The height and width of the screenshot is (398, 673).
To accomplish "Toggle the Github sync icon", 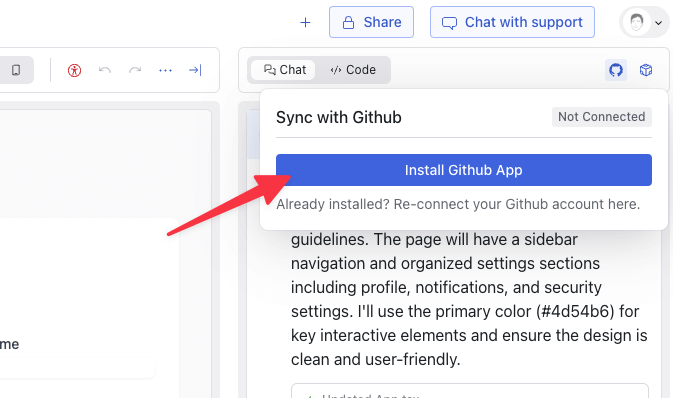I will [x=616, y=70].
